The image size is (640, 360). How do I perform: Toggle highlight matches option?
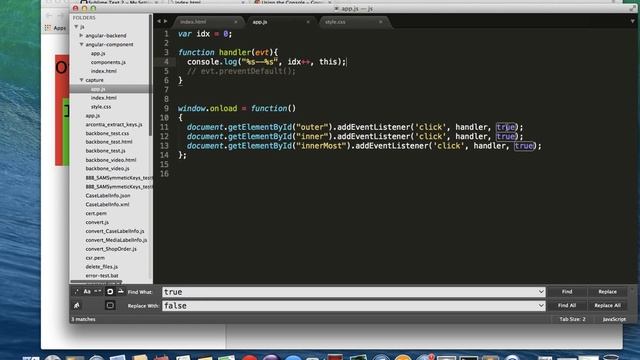(110, 305)
